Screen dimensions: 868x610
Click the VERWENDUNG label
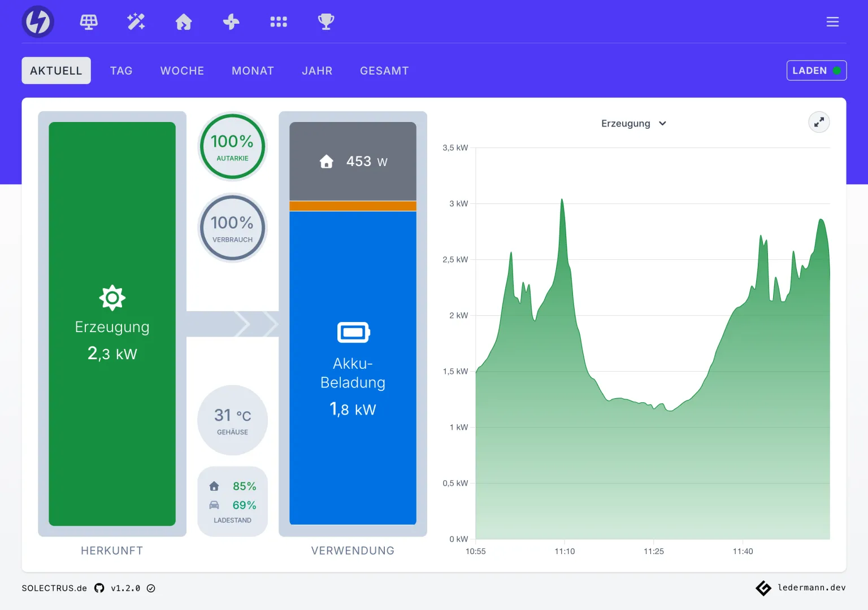[353, 551]
